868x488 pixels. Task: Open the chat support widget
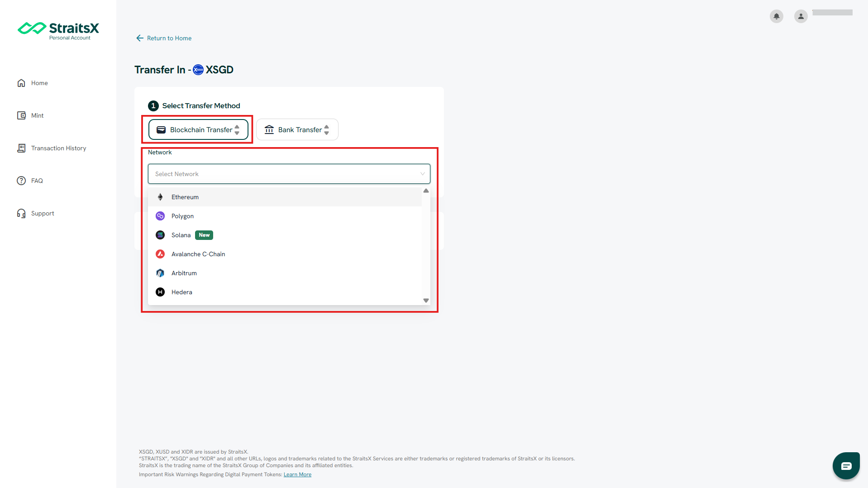[846, 465]
